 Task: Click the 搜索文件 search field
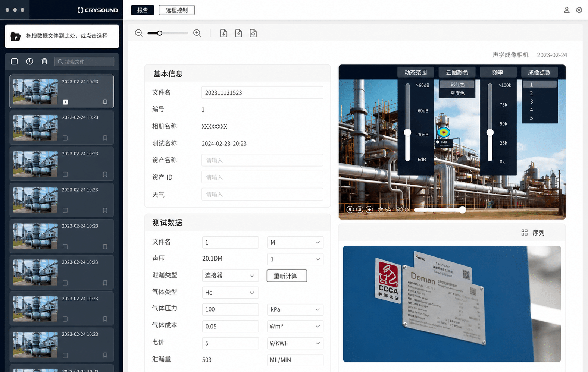[x=84, y=62]
